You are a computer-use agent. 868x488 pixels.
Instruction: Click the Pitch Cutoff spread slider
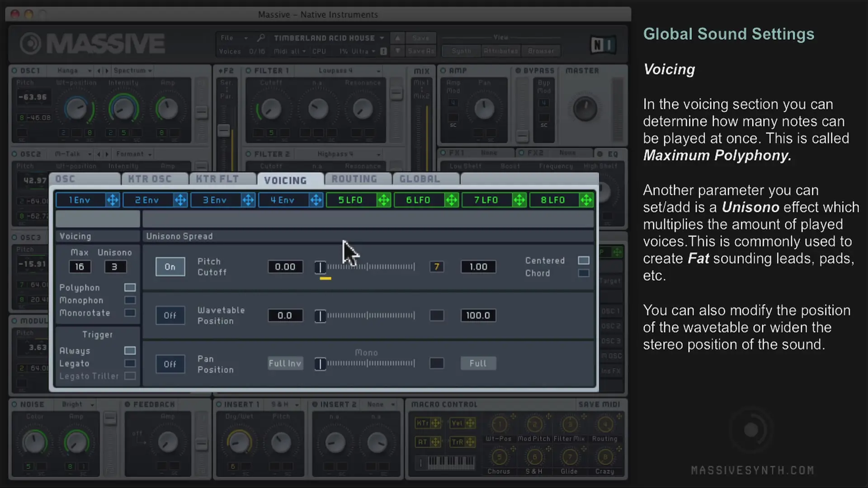[x=366, y=267]
